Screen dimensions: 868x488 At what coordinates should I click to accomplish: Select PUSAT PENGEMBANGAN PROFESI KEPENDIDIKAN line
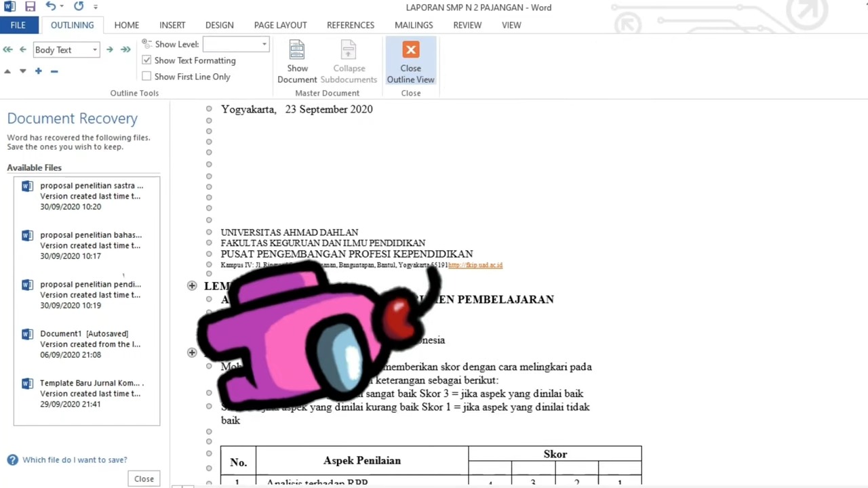[347, 254]
